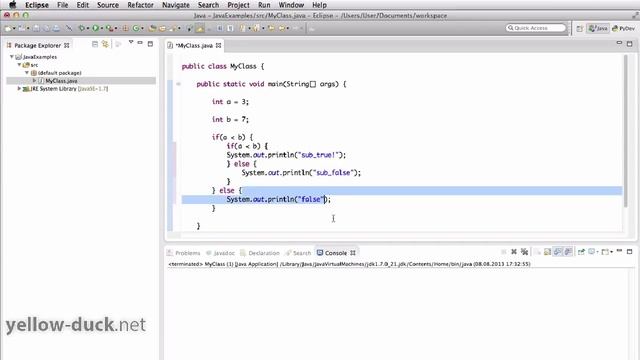This screenshot has width=640, height=360.
Task: Collapse the JavaExamples project node
Action: 12,57
